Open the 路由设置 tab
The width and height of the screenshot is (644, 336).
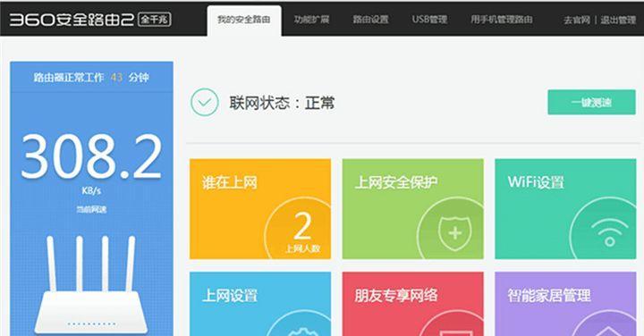(370, 20)
